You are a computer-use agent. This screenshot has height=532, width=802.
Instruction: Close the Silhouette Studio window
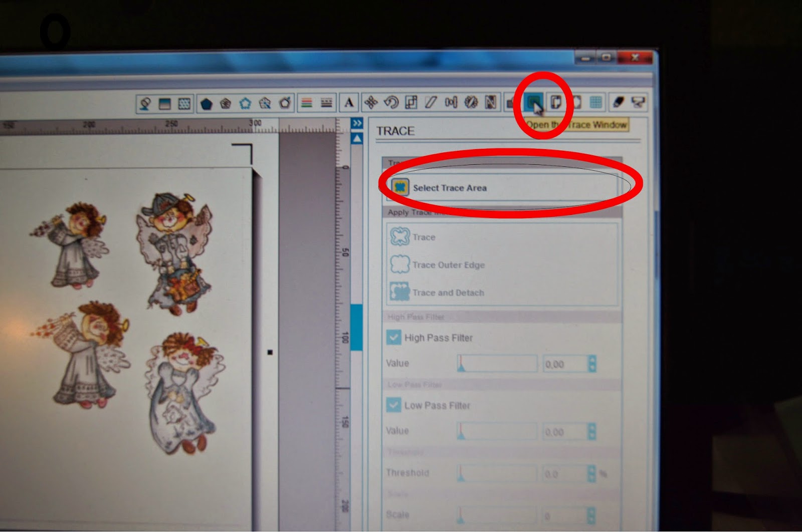point(635,58)
